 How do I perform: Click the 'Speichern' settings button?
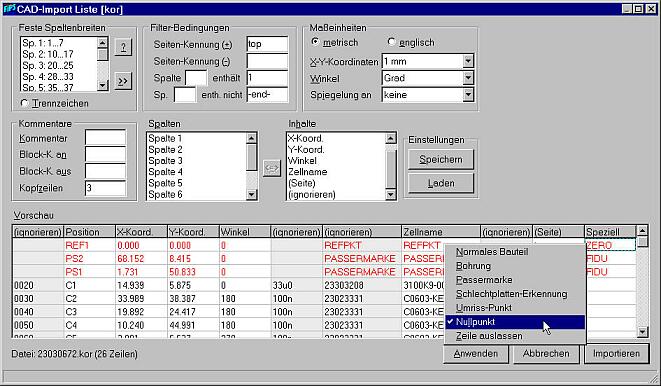click(441, 160)
